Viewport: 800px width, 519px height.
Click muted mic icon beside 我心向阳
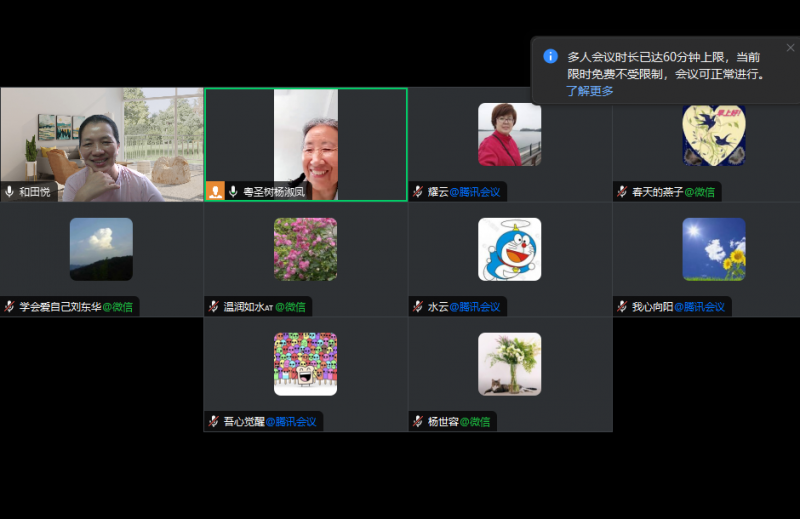pyautogui.click(x=622, y=307)
